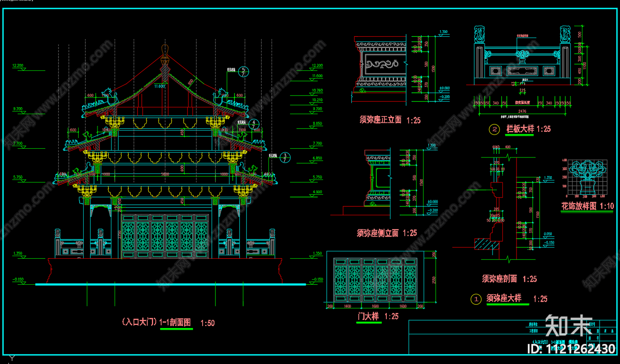Click the 4/7 detail reference bubble
Screen dimensions: 620x364
pyautogui.click(x=254, y=124)
